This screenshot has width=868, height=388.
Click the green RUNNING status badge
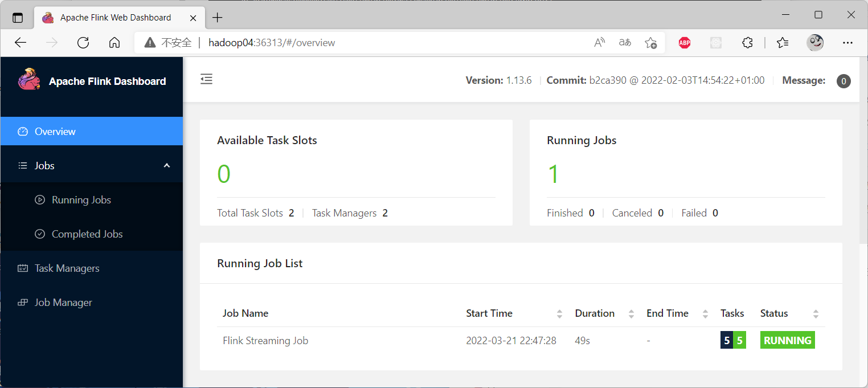point(787,341)
